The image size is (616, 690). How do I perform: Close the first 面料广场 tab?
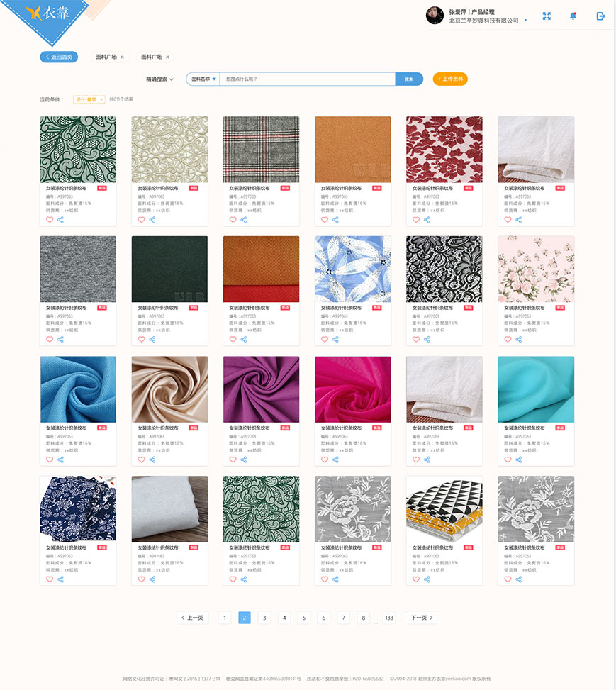click(123, 57)
